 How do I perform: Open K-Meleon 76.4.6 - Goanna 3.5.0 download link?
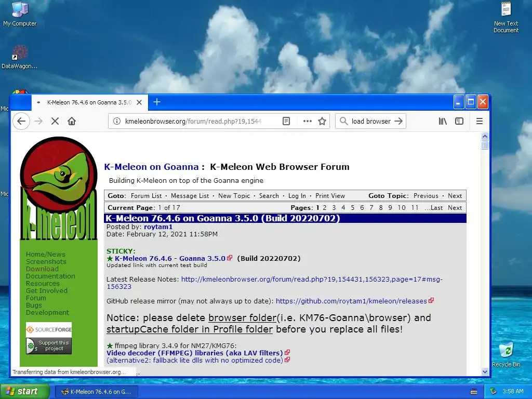tap(170, 259)
